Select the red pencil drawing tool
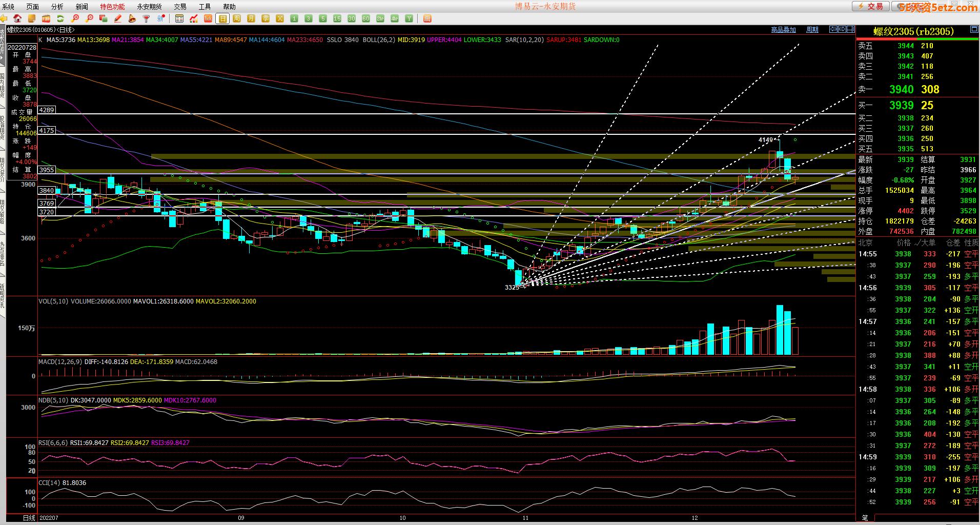The image size is (980, 525). click(118, 18)
